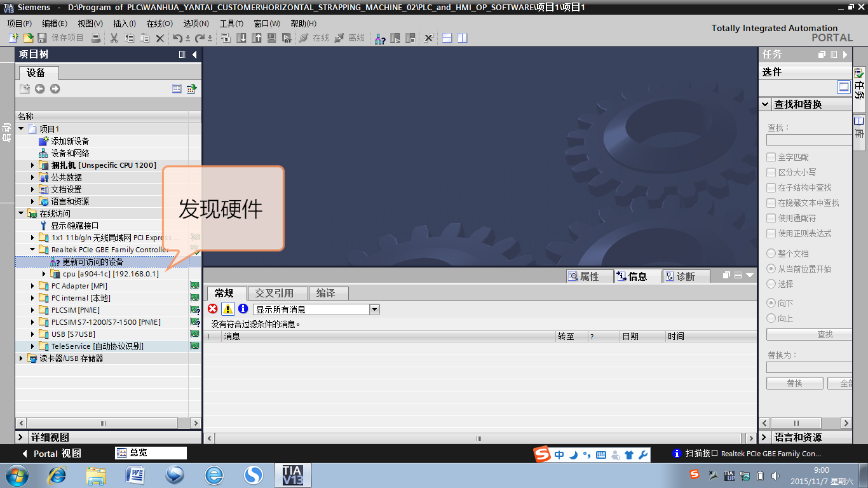Click the Print toolbar icon
This screenshot has height=488, width=868.
click(x=95, y=38)
